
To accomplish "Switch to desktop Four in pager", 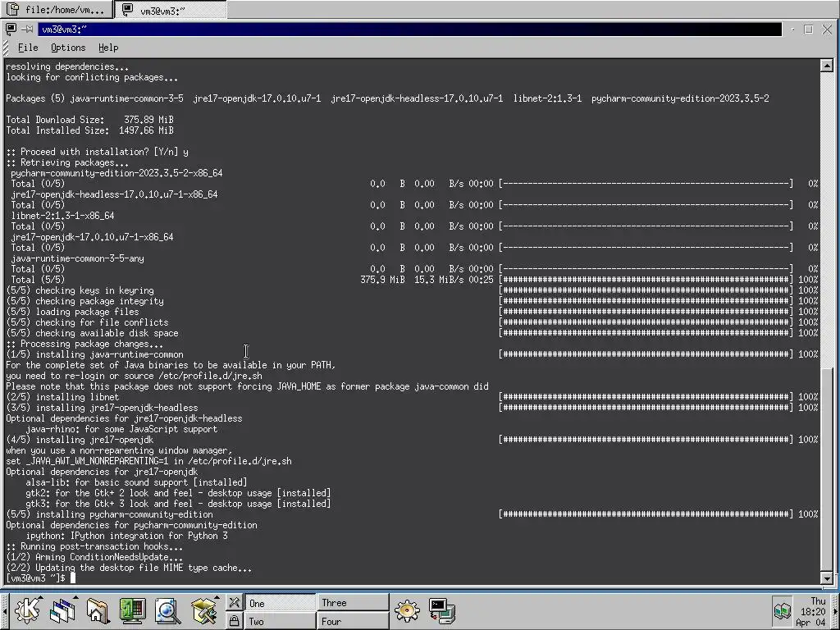I will coord(353,621).
